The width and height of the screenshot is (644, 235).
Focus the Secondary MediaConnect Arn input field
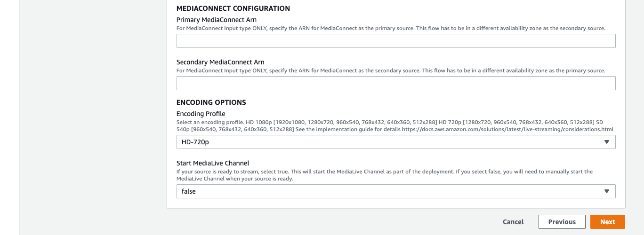pos(396,83)
